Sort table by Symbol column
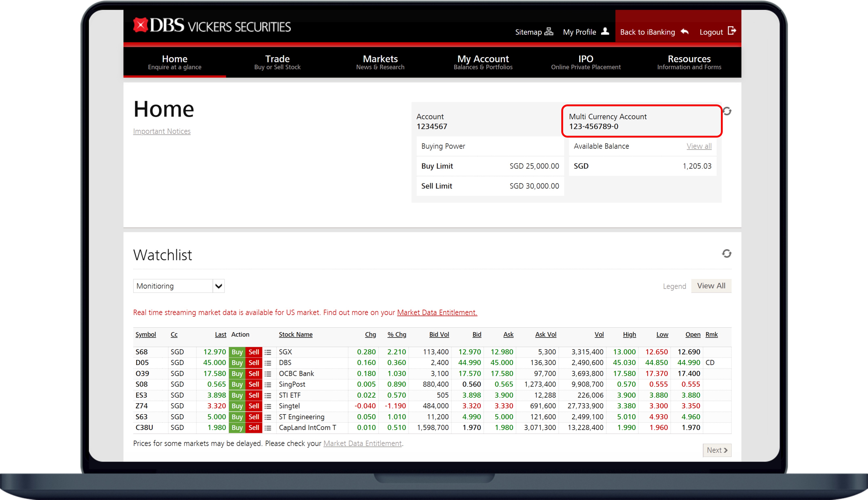The width and height of the screenshot is (868, 500). click(x=146, y=335)
